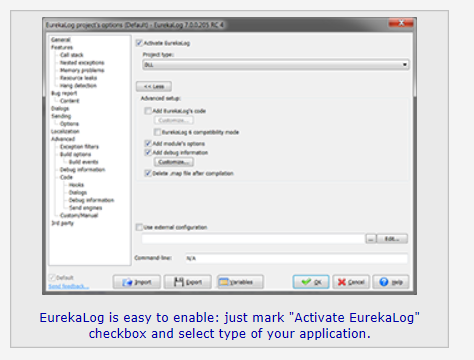Image resolution: width=474 pixels, height=360 pixels.
Task: Open Exception filters settings
Action: pos(79,147)
